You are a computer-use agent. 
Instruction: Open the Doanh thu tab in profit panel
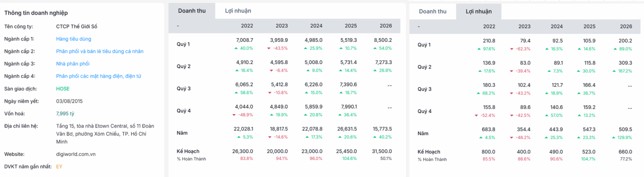tap(433, 11)
